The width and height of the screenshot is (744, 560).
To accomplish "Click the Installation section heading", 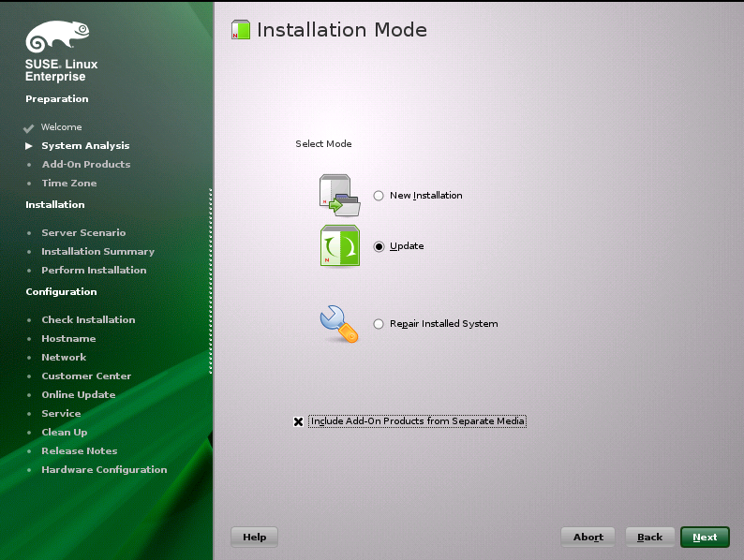I will (x=55, y=205).
